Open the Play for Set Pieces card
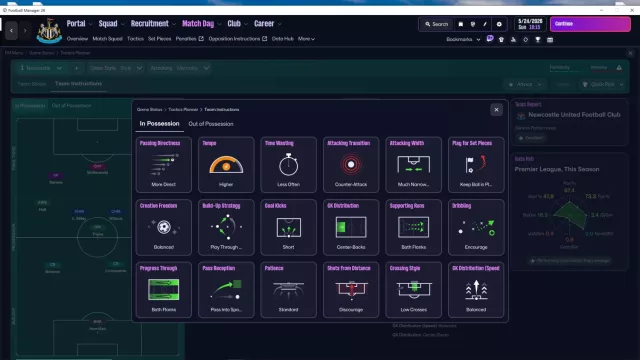640x360 pixels. pyautogui.click(x=476, y=164)
